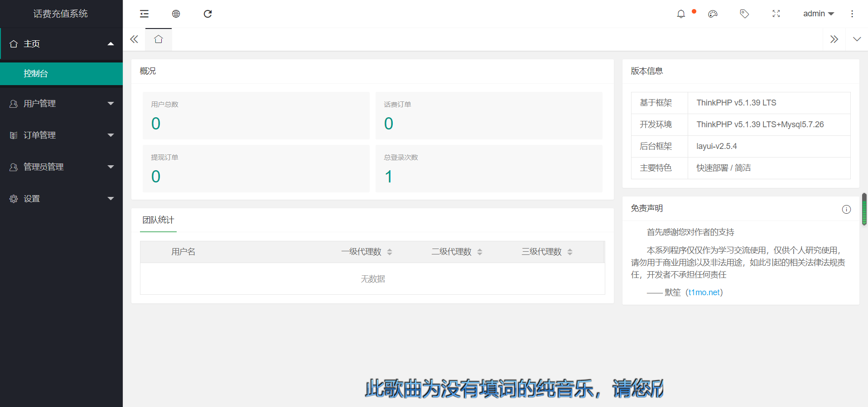Open the t1mo.net link
Viewport: 868px width, 407px height.
[x=704, y=292]
